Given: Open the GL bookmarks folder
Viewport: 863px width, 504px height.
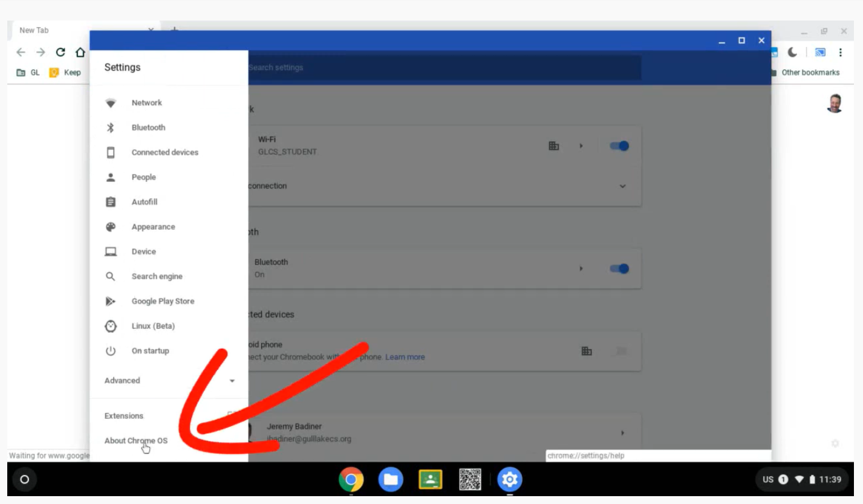Looking at the screenshot, I should click(28, 73).
